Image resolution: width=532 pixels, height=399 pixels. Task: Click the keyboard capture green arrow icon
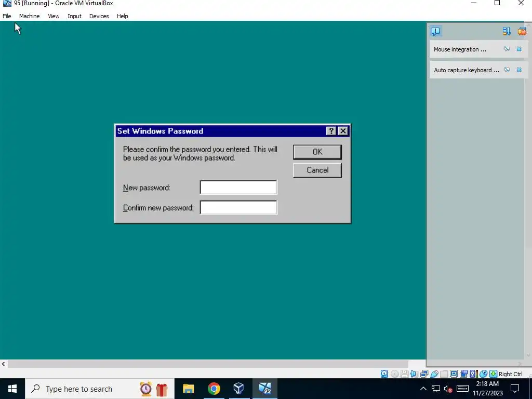pyautogui.click(x=494, y=374)
